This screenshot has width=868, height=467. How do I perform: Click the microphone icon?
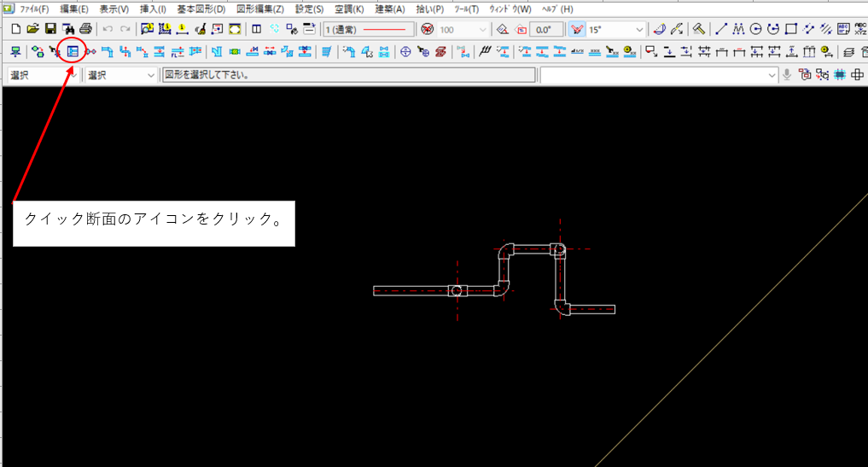click(787, 74)
